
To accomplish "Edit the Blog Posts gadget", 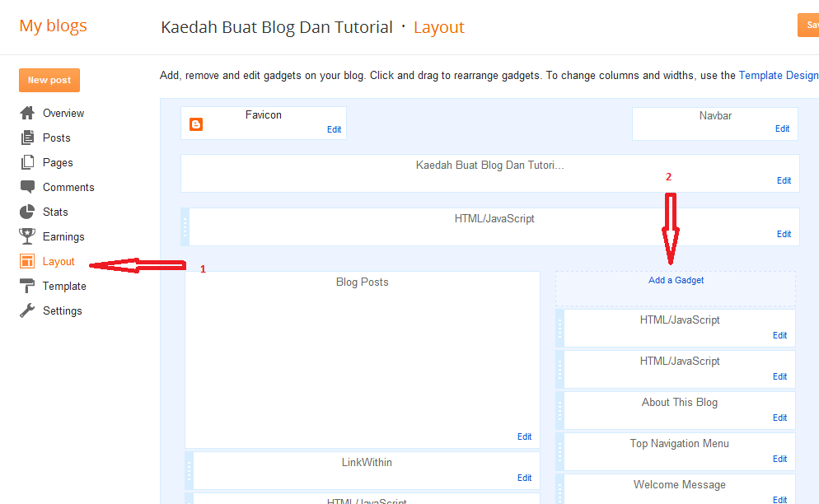I will (x=524, y=436).
